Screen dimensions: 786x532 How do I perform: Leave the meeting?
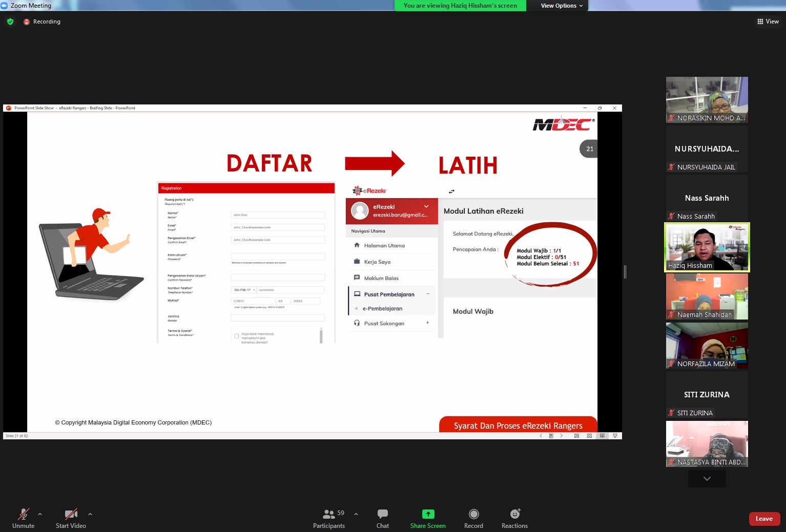point(764,519)
